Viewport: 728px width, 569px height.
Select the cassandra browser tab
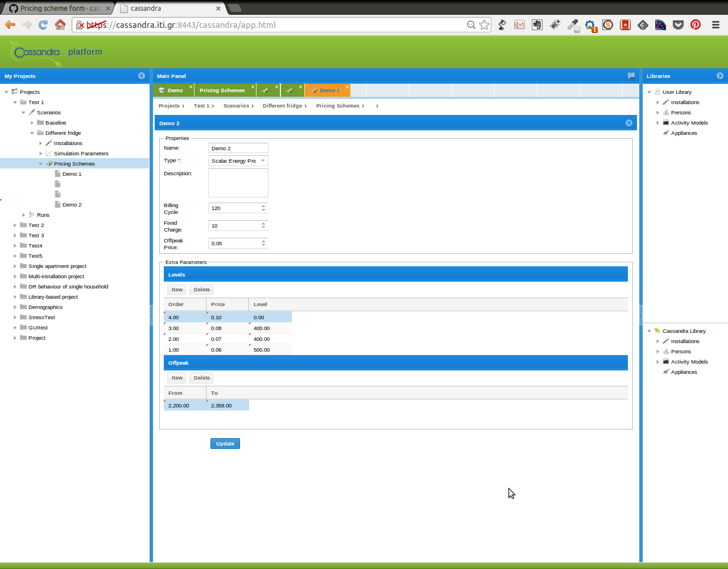pos(169,9)
